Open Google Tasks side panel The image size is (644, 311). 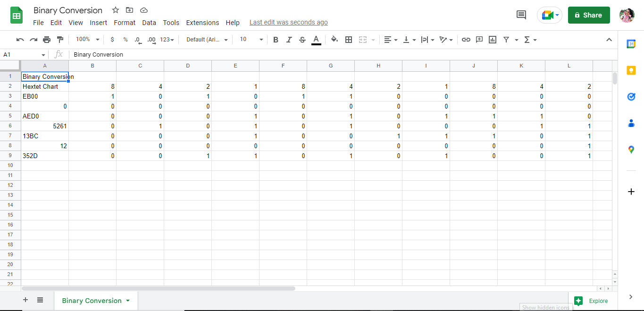pyautogui.click(x=631, y=97)
